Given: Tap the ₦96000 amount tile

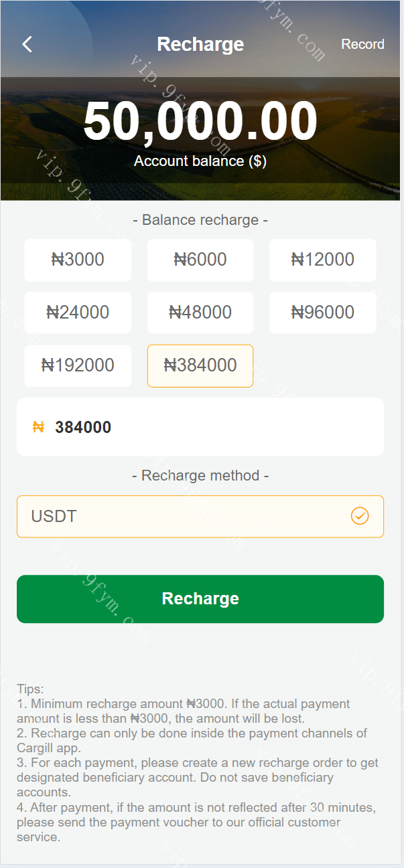Looking at the screenshot, I should [x=322, y=313].
